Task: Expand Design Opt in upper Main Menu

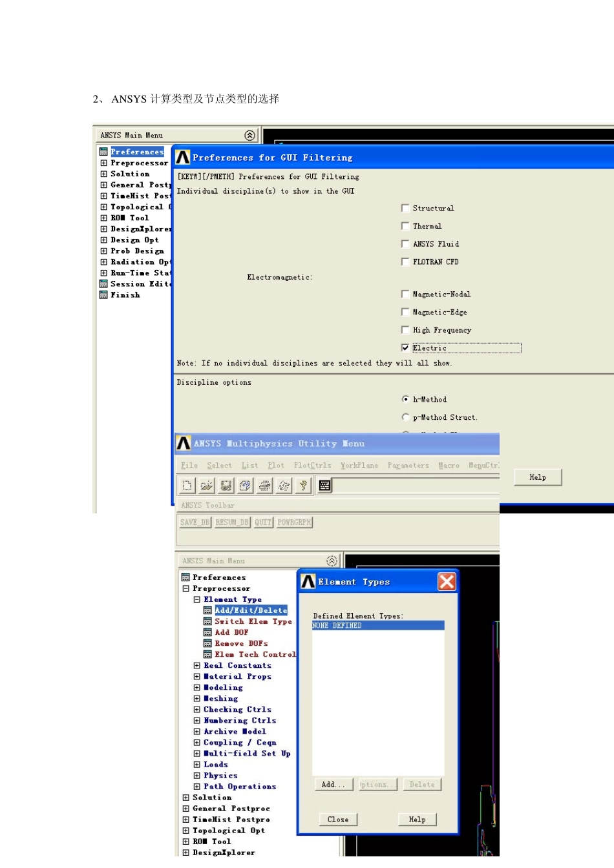Action: 103,240
